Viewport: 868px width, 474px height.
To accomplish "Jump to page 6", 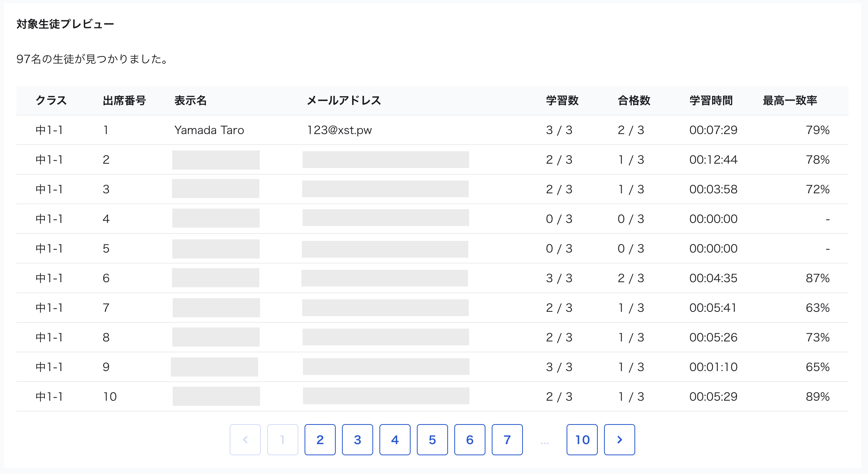I will pos(469,440).
